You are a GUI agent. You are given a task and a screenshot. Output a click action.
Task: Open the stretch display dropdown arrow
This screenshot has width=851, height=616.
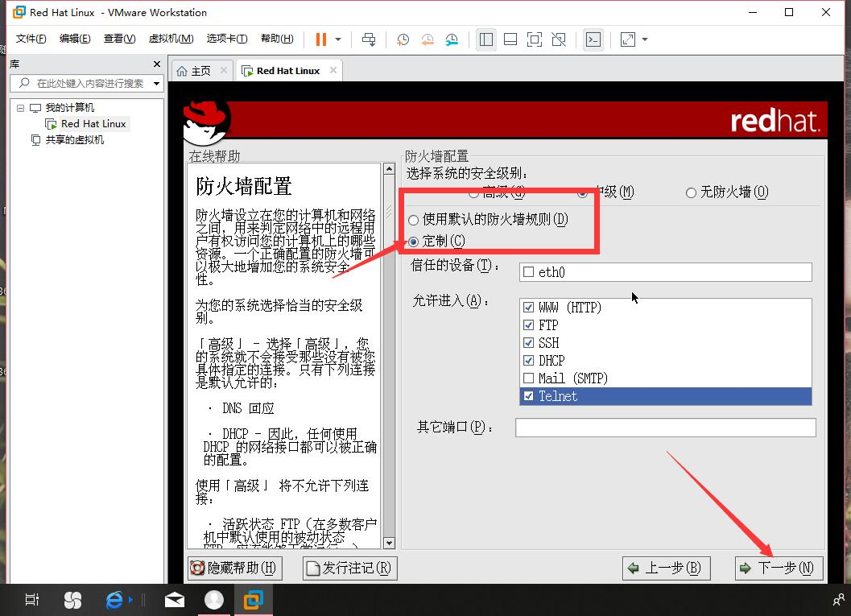point(645,39)
